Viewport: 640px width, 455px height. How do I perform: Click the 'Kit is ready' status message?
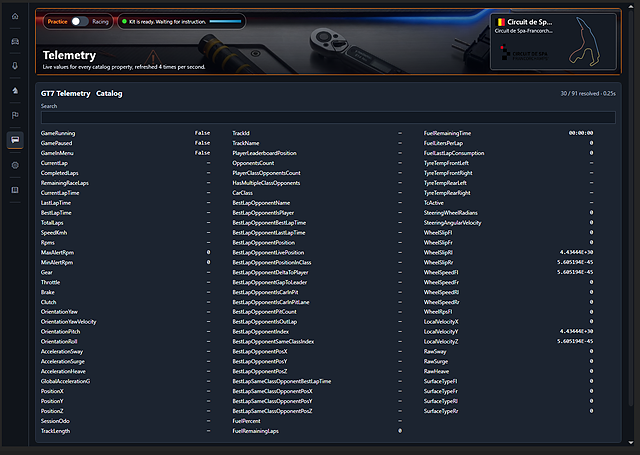click(x=167, y=22)
